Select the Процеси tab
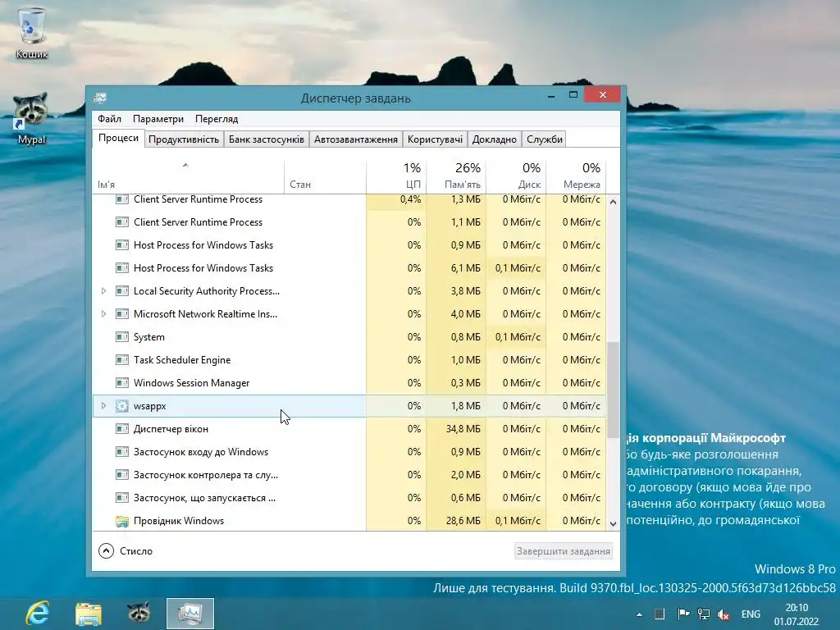Screen dimensions: 840x630 (x=118, y=138)
